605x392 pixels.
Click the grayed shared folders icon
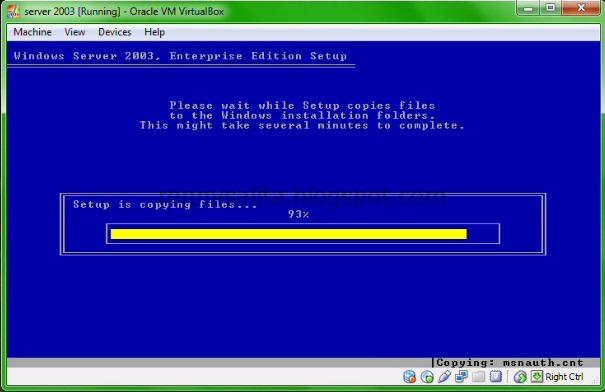point(478,377)
